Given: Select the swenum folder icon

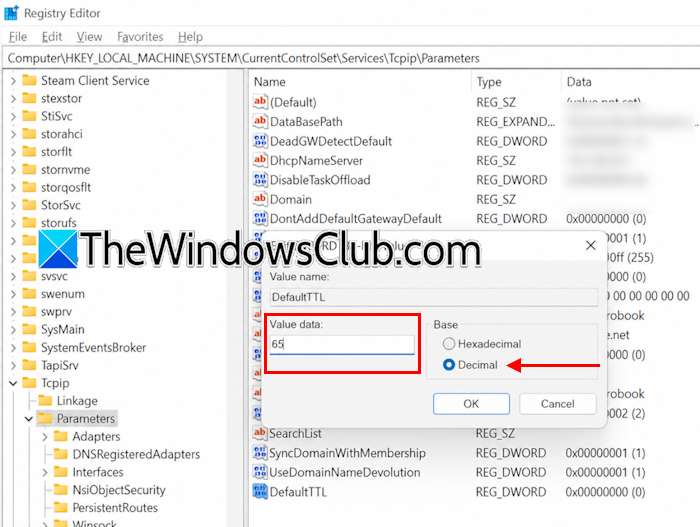Looking at the screenshot, I should coord(29,294).
